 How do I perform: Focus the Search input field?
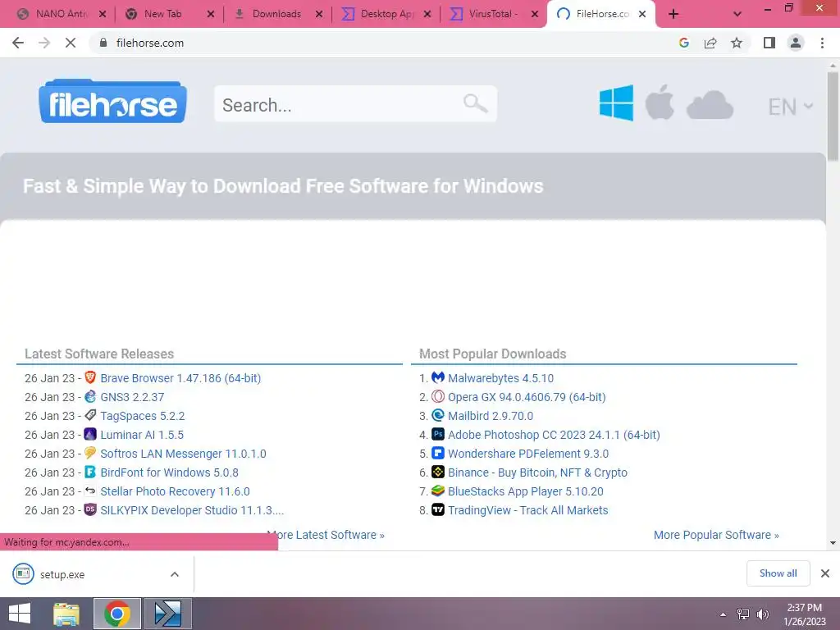tap(356, 104)
